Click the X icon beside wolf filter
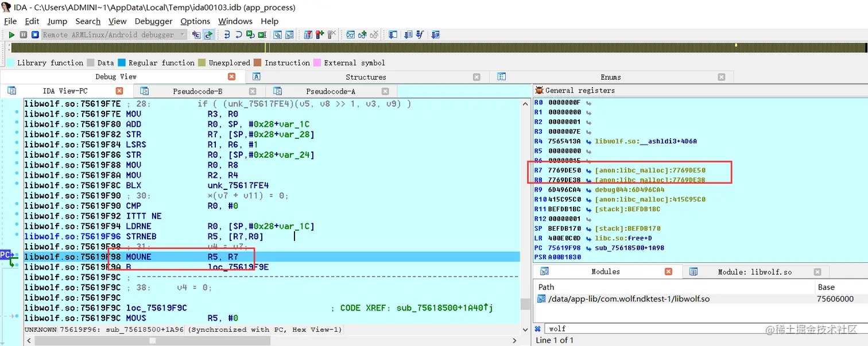This screenshot has width=868, height=346. click(x=538, y=329)
